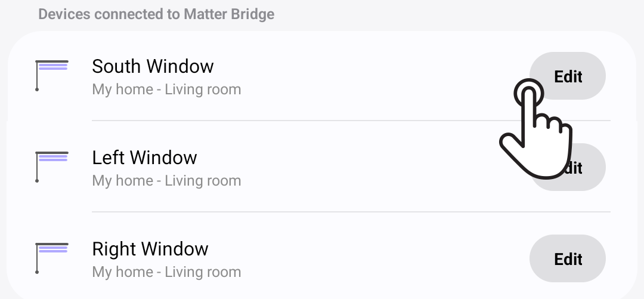Click the pointing hand cursor graphic
This screenshot has width=644, height=299.
535,129
